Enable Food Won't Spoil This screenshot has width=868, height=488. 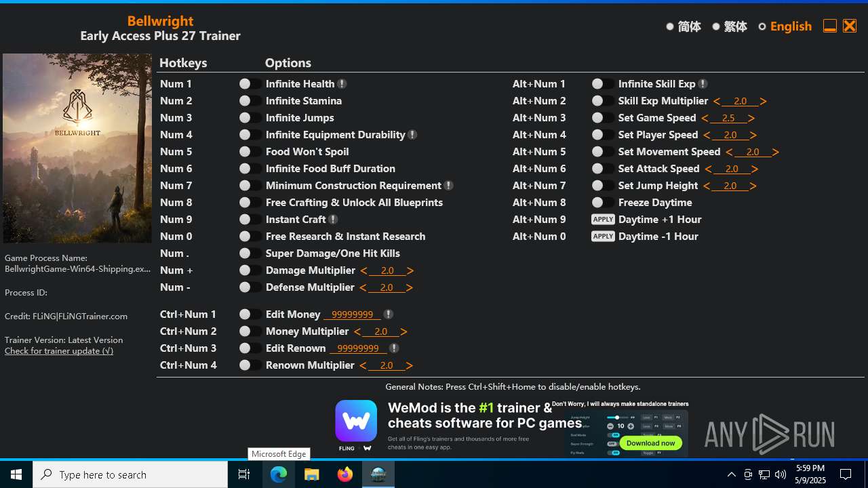(250, 152)
